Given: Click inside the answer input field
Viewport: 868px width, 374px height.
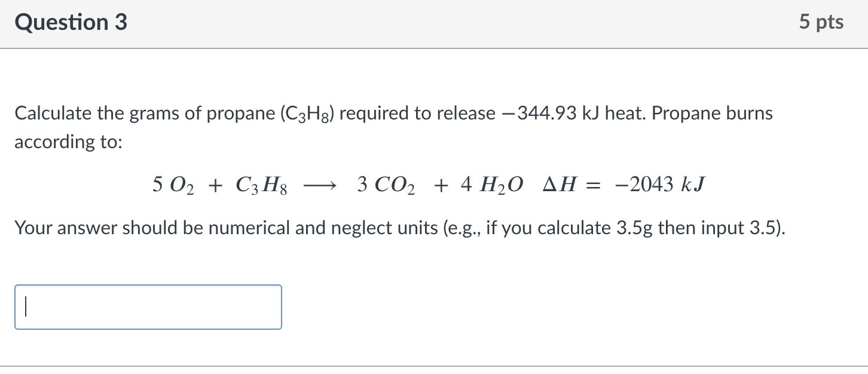Looking at the screenshot, I should 148,306.
